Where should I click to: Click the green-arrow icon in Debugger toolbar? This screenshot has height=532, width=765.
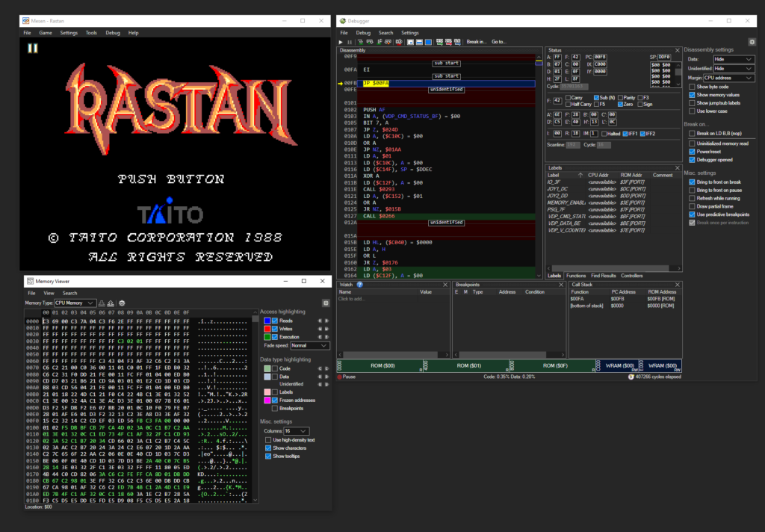coord(439,42)
